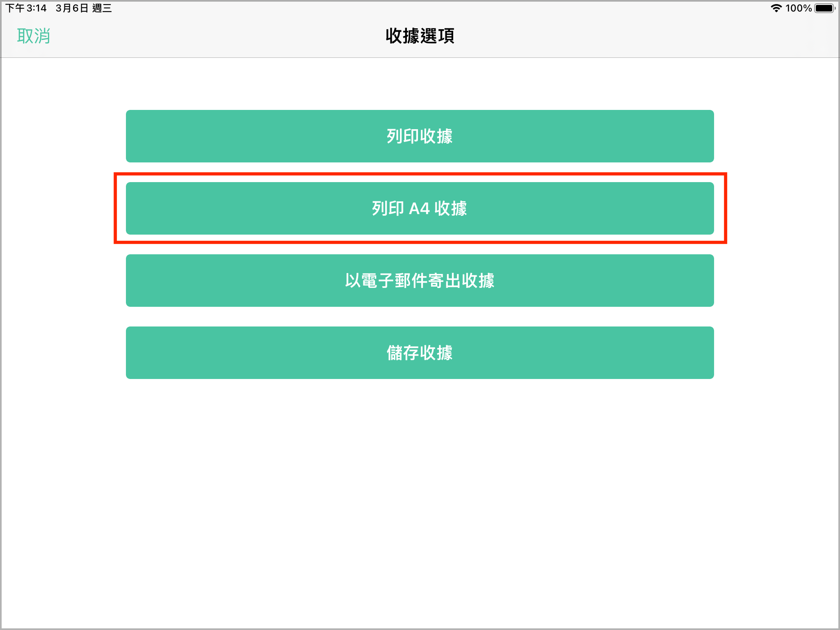
Task: Select 列印收據 to print receipt
Action: tap(420, 136)
